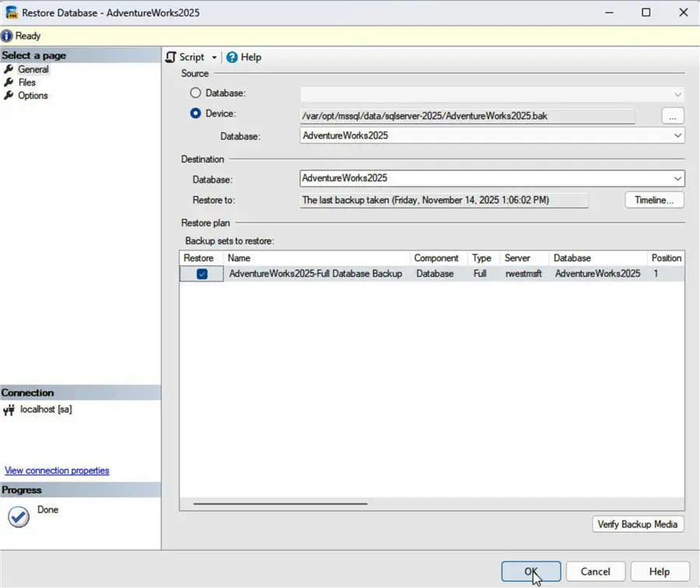The image size is (700, 588).
Task: Click the Name column header
Action: [x=317, y=258]
